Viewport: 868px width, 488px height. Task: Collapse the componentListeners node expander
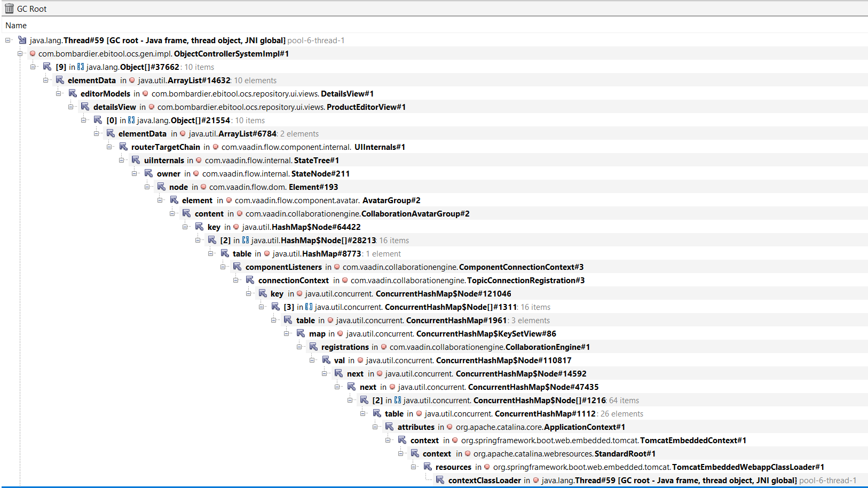pos(223,267)
